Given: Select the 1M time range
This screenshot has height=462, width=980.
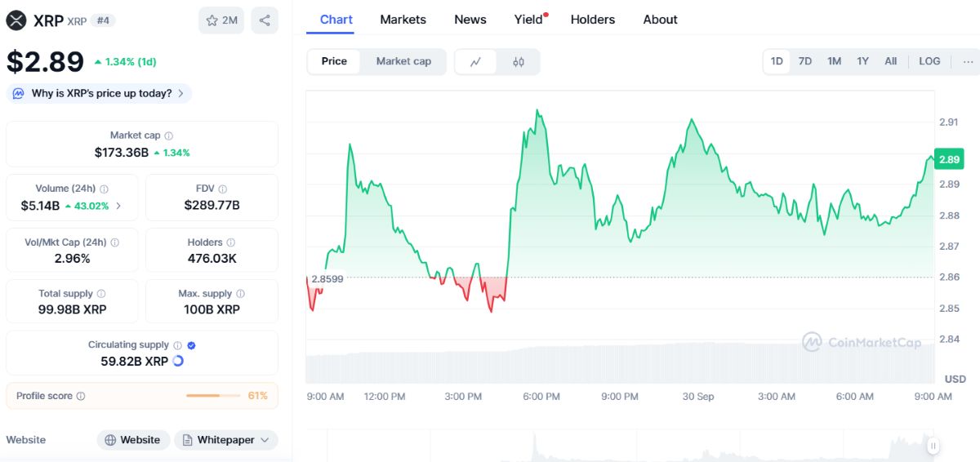Looking at the screenshot, I should tap(834, 61).
